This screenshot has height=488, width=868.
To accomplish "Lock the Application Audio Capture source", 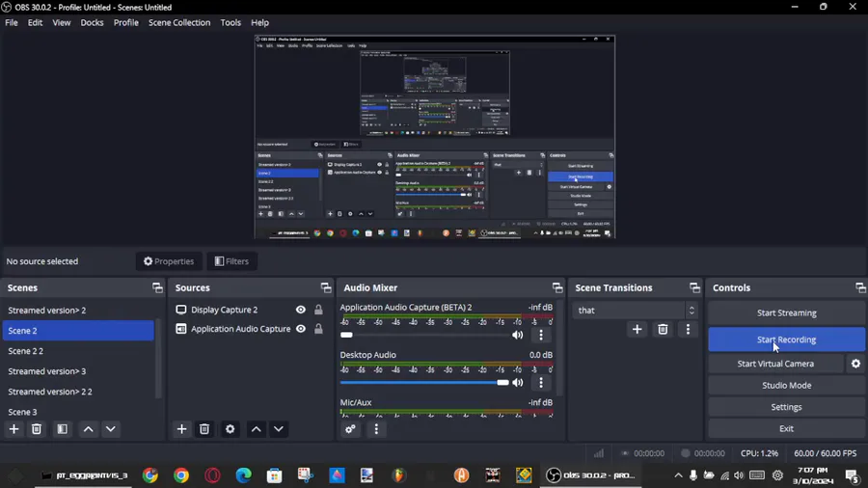I will click(318, 329).
